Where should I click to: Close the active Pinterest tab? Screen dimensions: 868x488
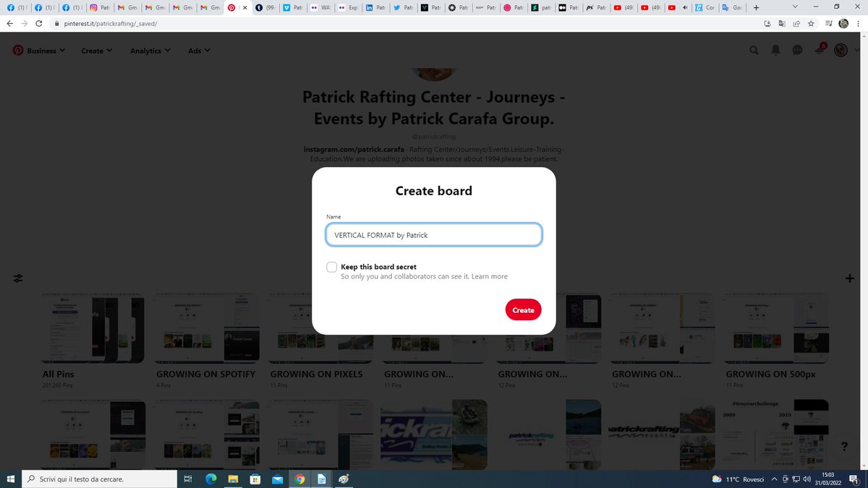244,8
